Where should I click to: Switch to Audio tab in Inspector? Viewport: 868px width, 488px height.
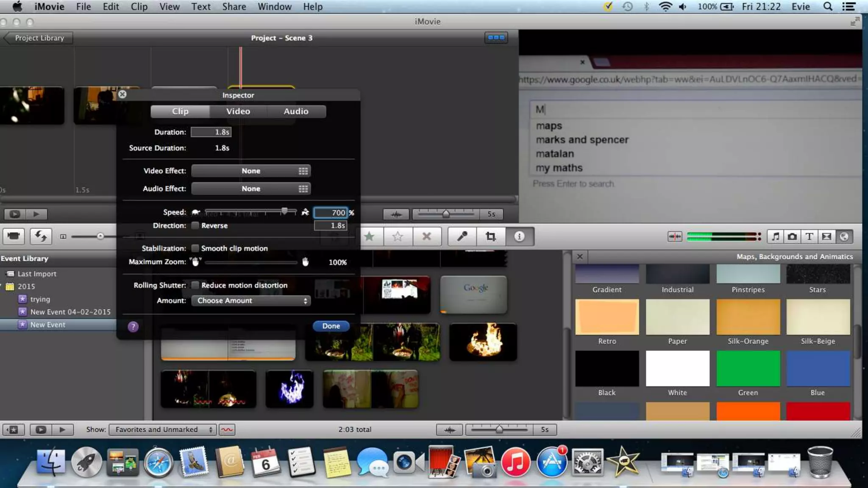[x=296, y=111]
